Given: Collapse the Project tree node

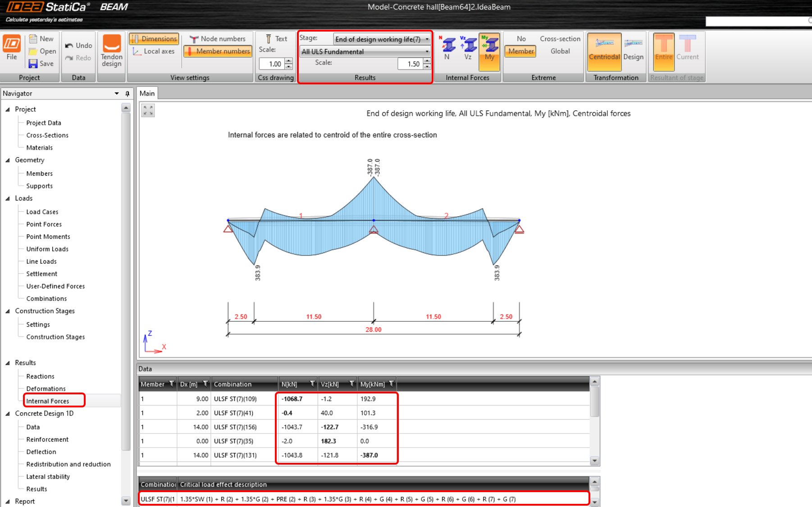Looking at the screenshot, I should (x=8, y=110).
